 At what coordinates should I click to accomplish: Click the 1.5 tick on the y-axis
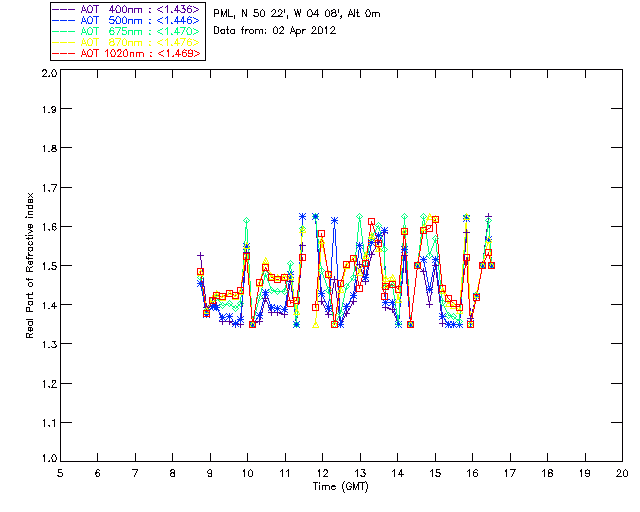(48, 266)
